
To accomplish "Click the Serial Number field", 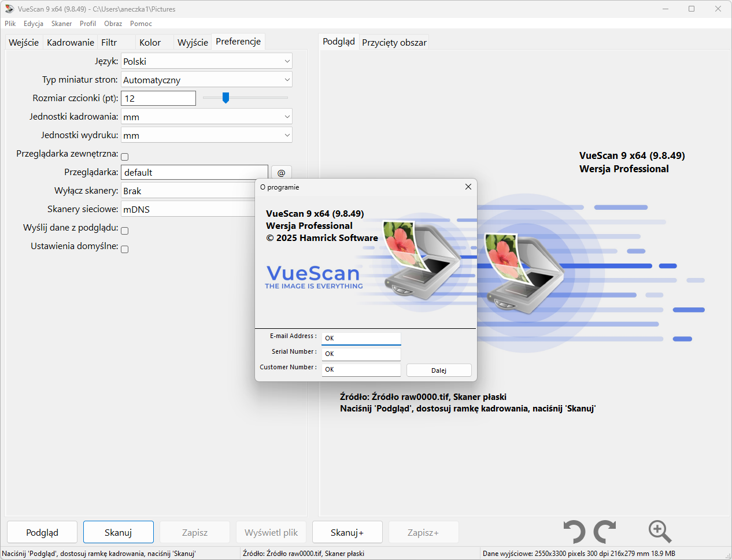I will pyautogui.click(x=361, y=354).
